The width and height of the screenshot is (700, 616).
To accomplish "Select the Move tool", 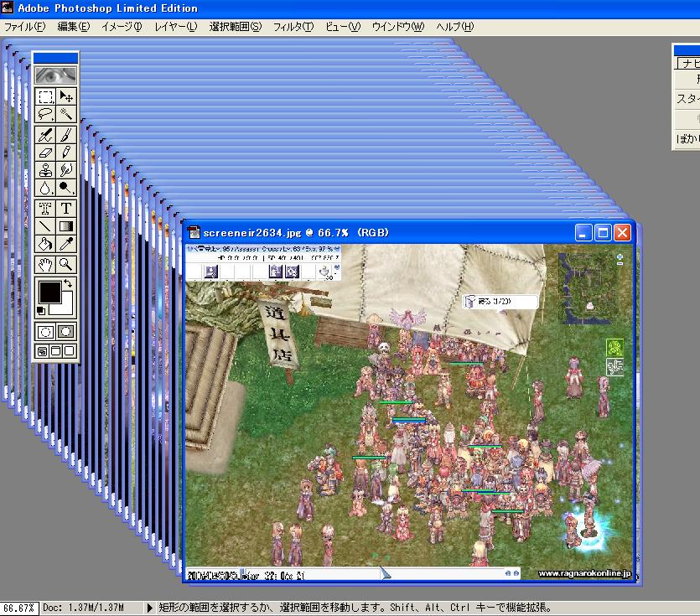I will point(66,96).
